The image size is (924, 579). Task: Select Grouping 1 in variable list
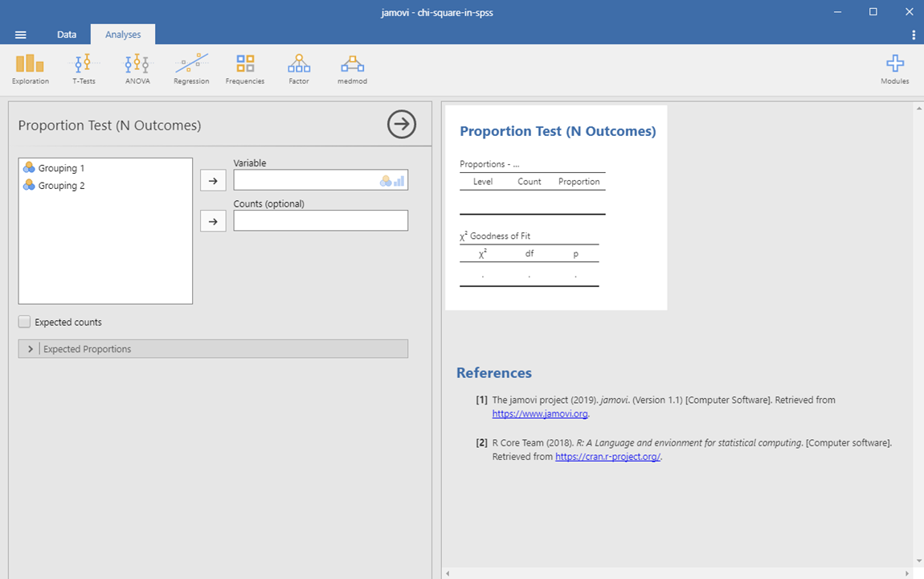(61, 168)
